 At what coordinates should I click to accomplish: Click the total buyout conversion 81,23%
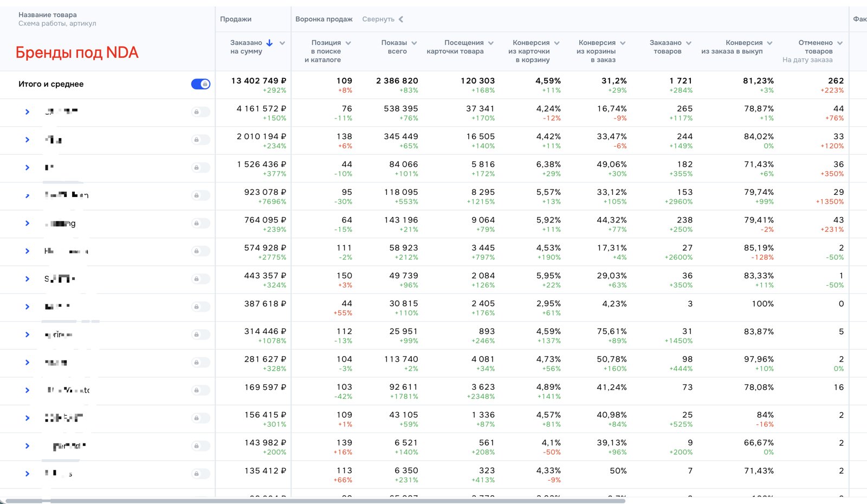click(758, 81)
